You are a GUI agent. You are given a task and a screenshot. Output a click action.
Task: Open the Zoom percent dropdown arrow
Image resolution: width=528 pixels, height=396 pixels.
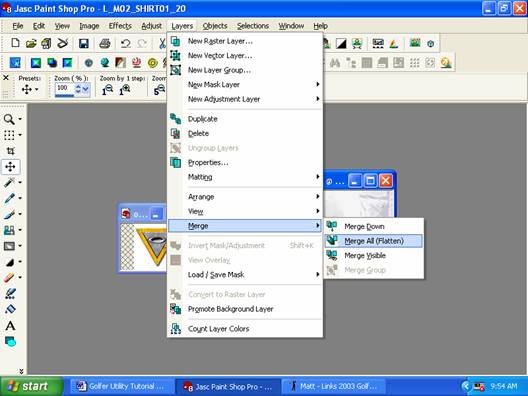click(86, 89)
